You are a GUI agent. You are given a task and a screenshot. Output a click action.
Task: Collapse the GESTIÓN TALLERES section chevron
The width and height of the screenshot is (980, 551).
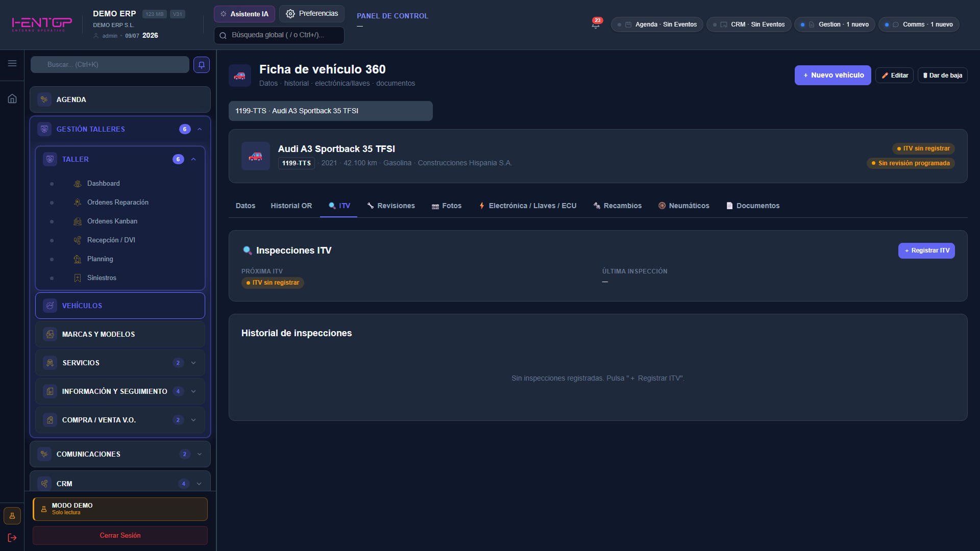click(200, 129)
